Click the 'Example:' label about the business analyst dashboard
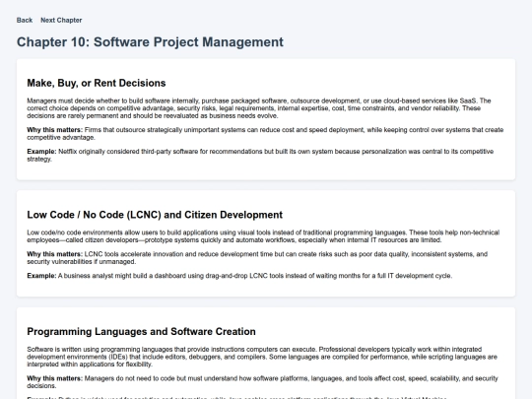 pyautogui.click(x=41, y=276)
